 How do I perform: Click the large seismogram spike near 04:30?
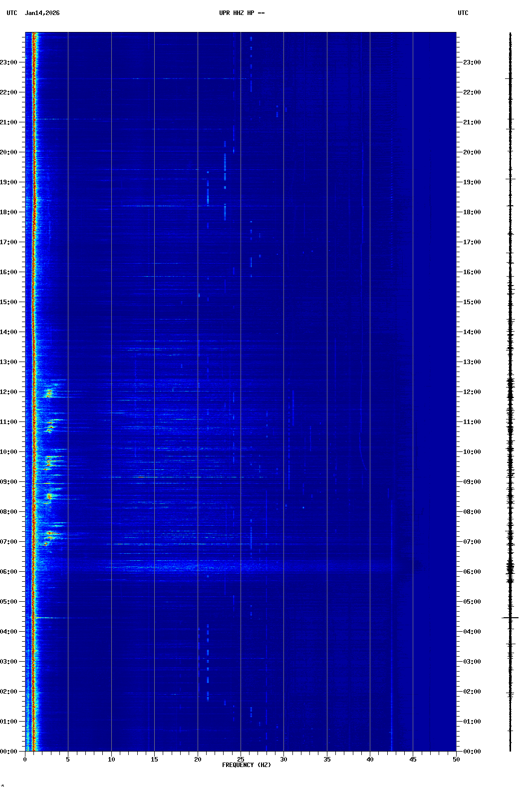coord(510,618)
